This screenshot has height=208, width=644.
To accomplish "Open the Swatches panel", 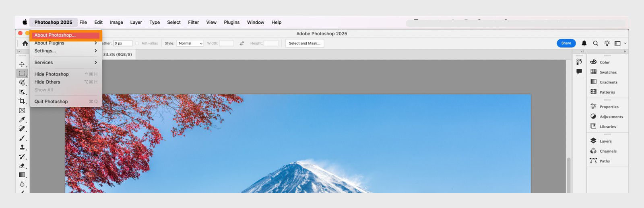I will tap(607, 72).
